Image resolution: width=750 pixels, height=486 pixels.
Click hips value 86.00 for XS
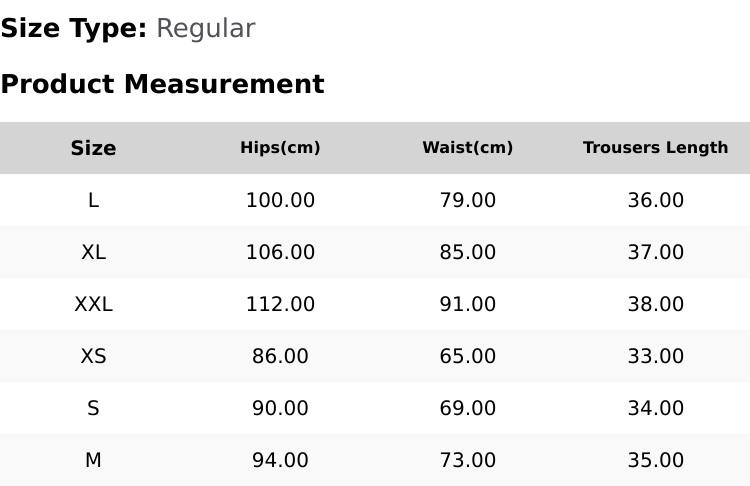tap(280, 356)
